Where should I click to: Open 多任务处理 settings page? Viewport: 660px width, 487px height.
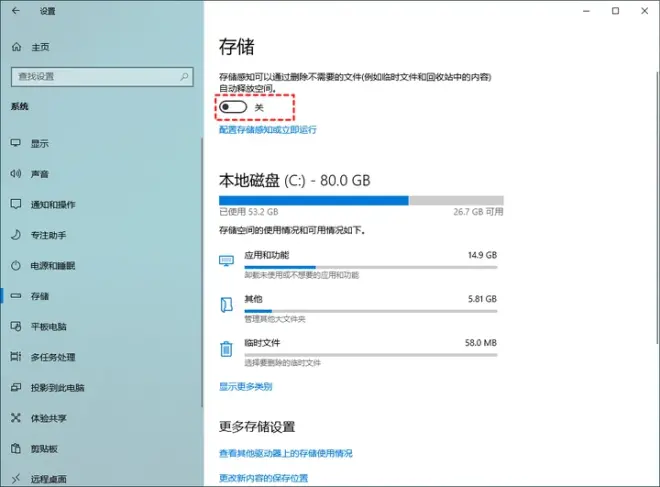[x=53, y=357]
